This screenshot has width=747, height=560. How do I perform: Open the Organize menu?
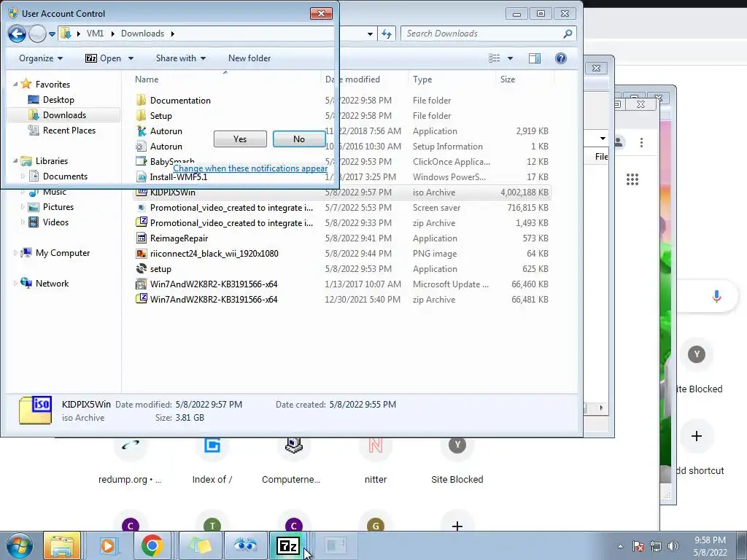pos(41,58)
